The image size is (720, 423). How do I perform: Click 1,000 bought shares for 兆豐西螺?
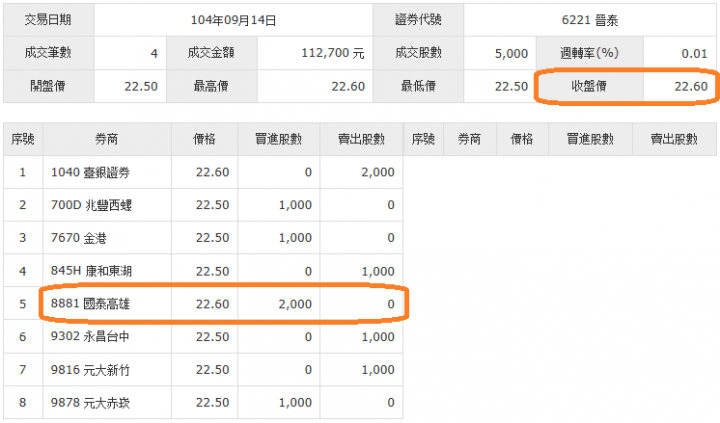point(295,205)
